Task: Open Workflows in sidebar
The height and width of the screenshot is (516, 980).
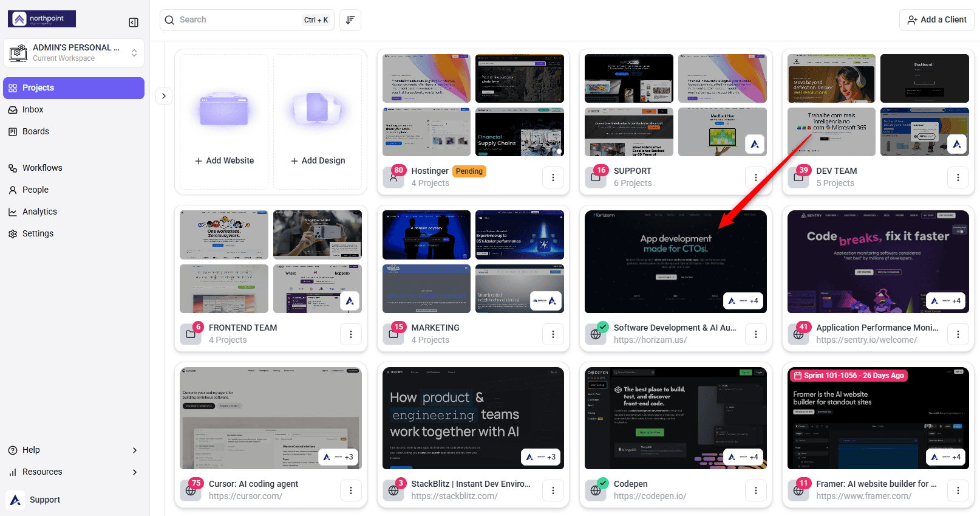Action: click(x=73, y=168)
